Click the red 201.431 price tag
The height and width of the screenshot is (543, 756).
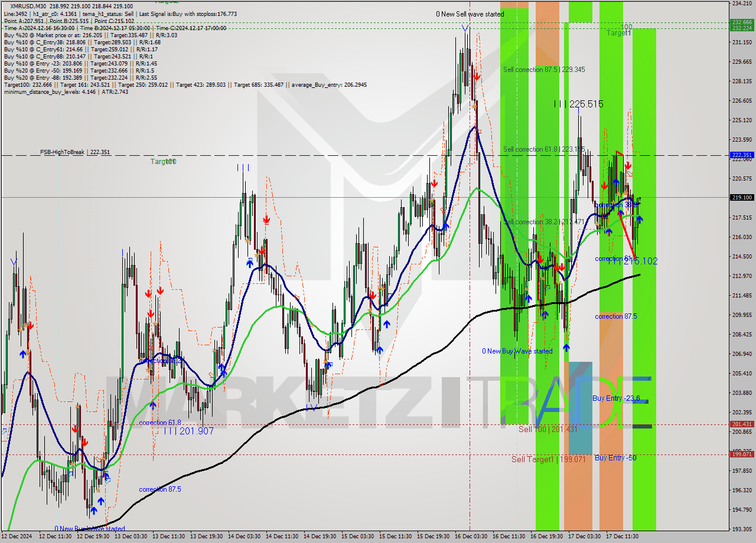[741, 424]
